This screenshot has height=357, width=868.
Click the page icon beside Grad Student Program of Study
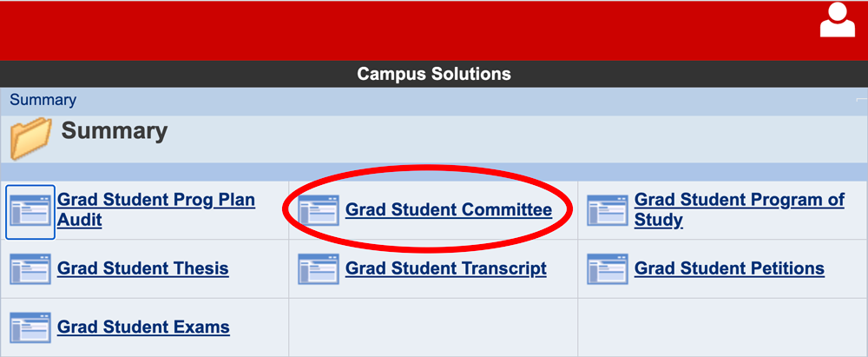pos(608,210)
